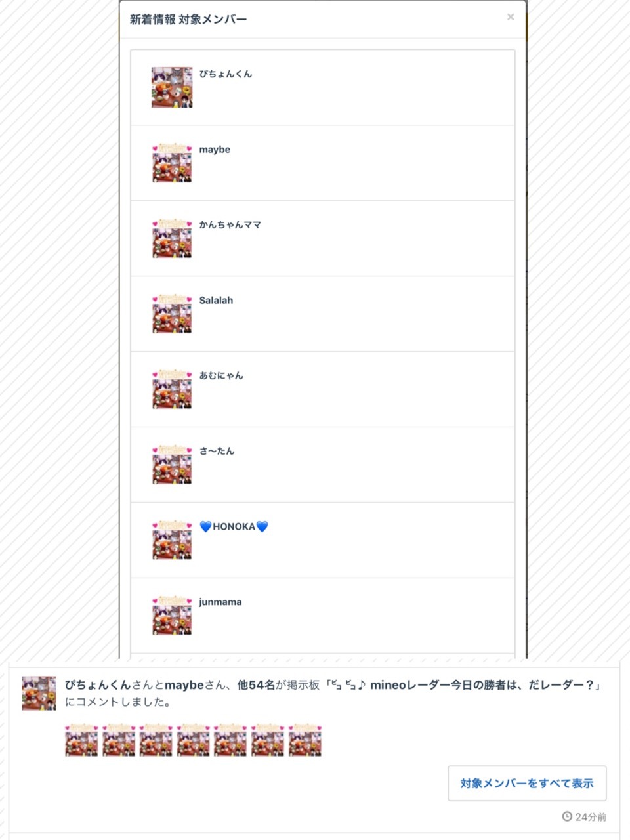Click maybe's profile avatar

point(172,163)
